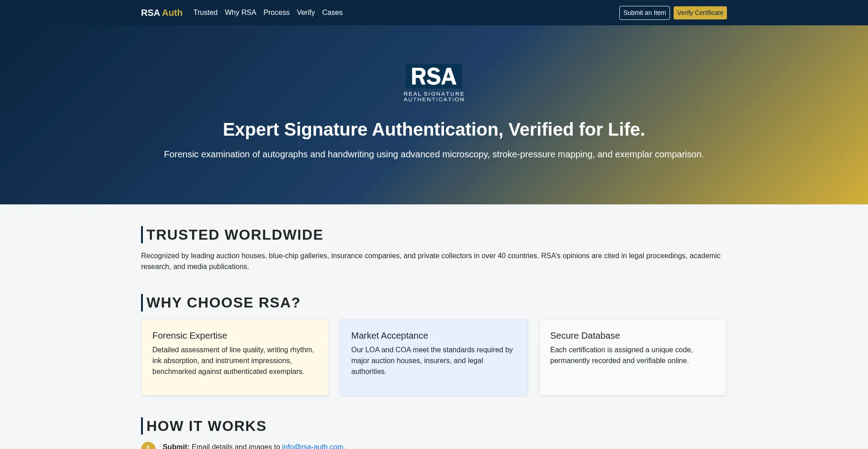Click the Expert Signature Authentication headline
This screenshot has height=449, width=868.
[x=434, y=129]
